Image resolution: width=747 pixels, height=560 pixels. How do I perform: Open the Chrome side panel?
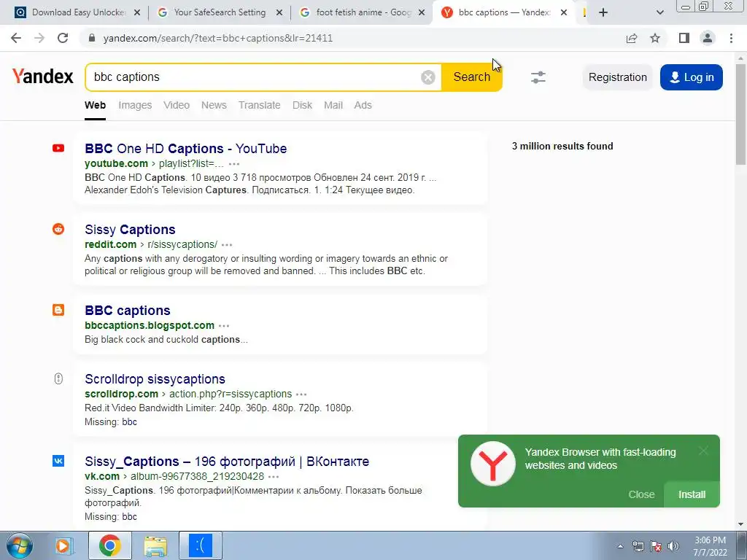[684, 38]
